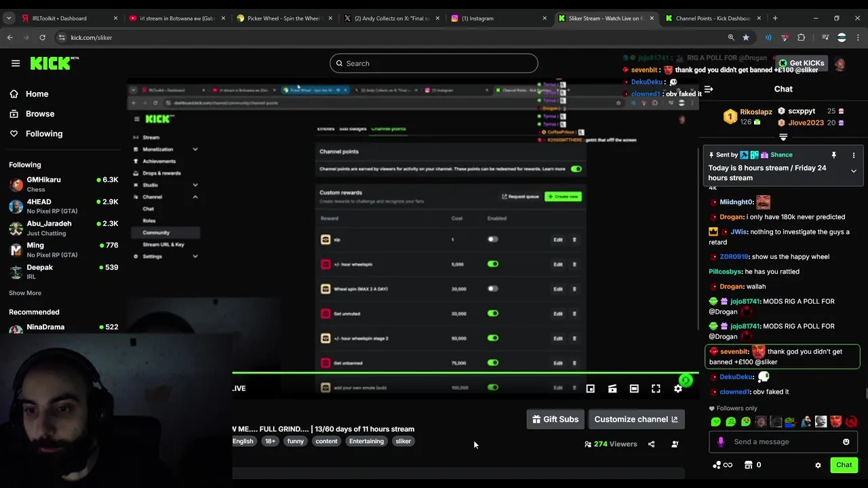Open the user profile avatar menu on Kick

[840, 64]
